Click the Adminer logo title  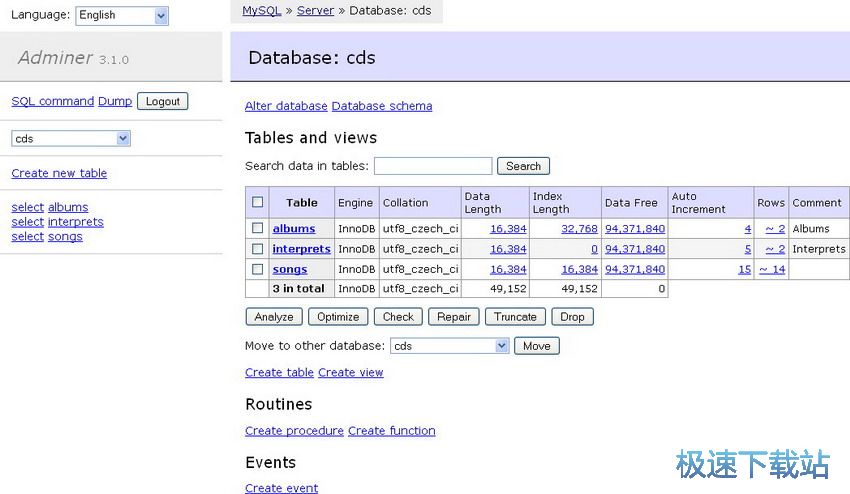coord(55,57)
